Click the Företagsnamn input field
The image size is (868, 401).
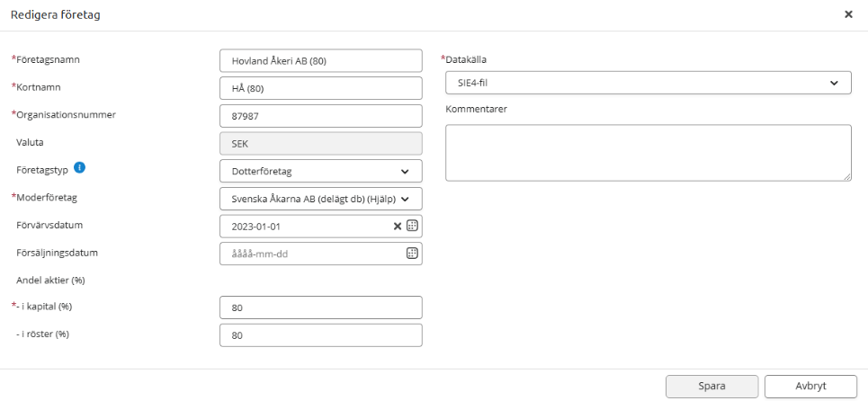click(x=320, y=60)
